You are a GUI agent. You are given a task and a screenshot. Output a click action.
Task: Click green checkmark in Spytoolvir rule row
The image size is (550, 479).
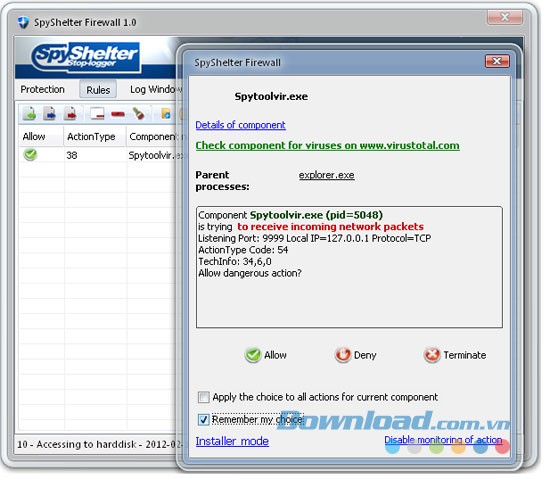[30, 155]
